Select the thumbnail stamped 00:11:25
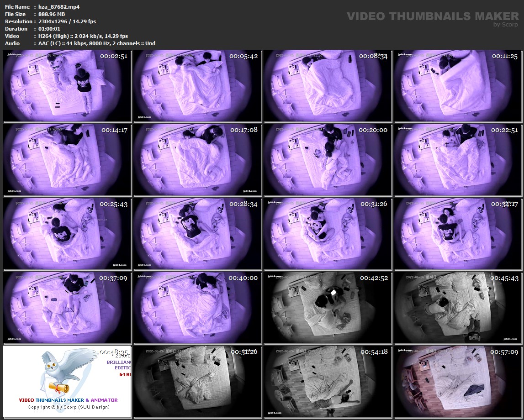The image size is (524, 420). click(x=457, y=86)
